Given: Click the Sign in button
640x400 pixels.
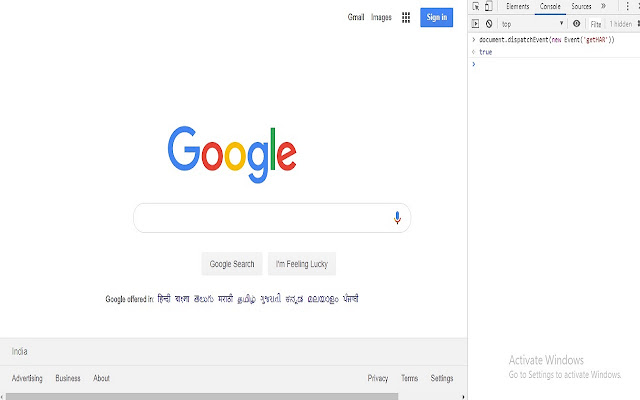Looking at the screenshot, I should point(437,17).
